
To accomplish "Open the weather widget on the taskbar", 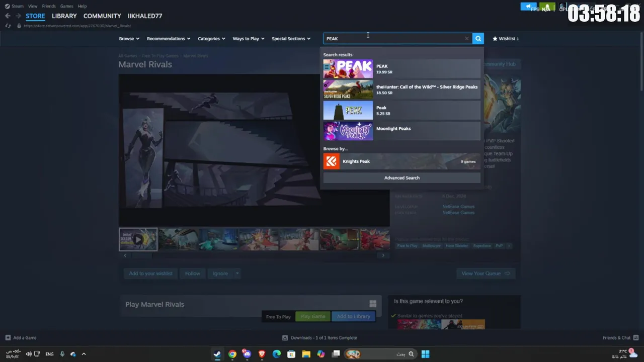I will click(x=625, y=354).
